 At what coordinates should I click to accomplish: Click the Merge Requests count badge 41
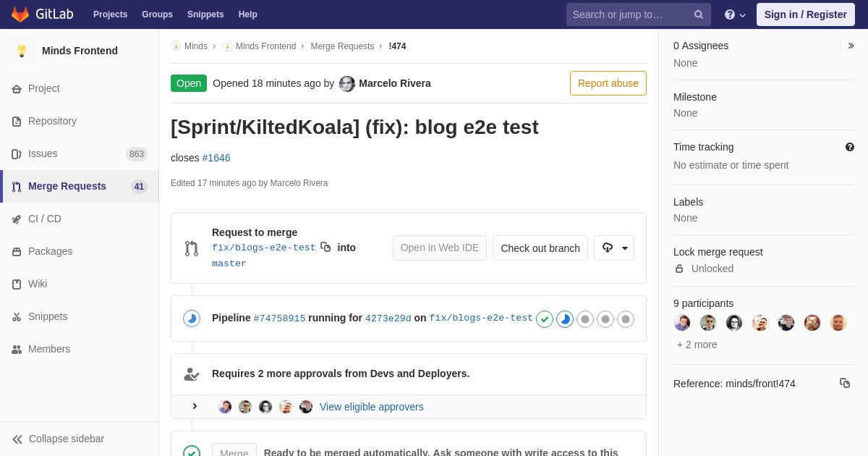[139, 187]
